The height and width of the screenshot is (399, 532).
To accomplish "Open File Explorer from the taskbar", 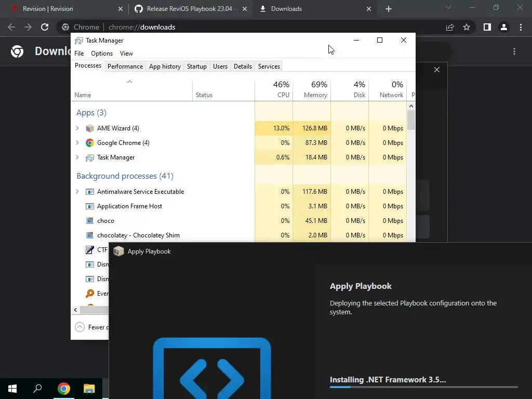I will (89, 389).
